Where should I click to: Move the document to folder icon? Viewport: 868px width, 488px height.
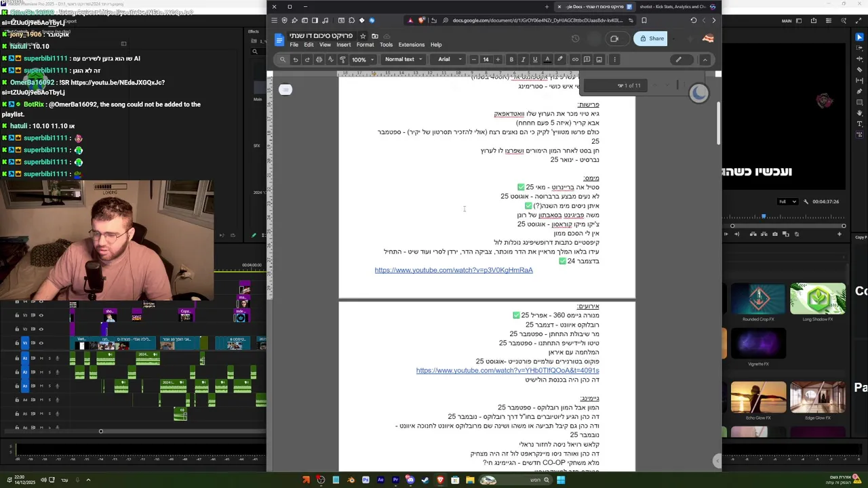click(x=374, y=36)
